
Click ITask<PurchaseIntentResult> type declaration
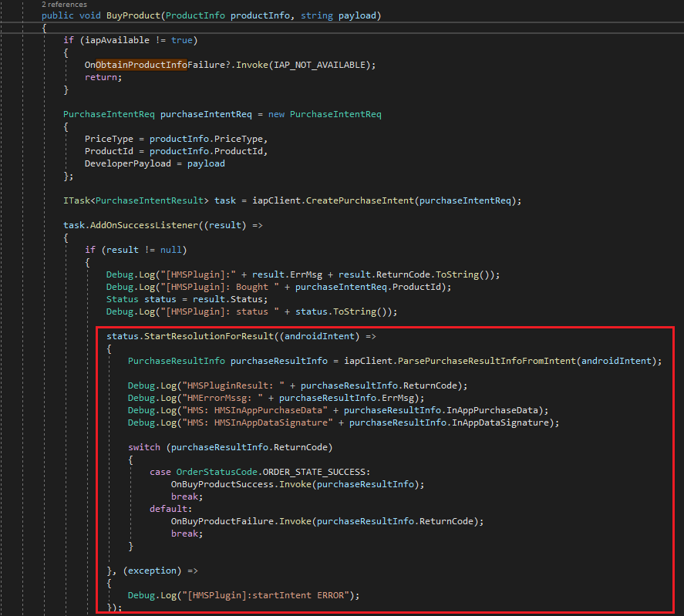[136, 200]
